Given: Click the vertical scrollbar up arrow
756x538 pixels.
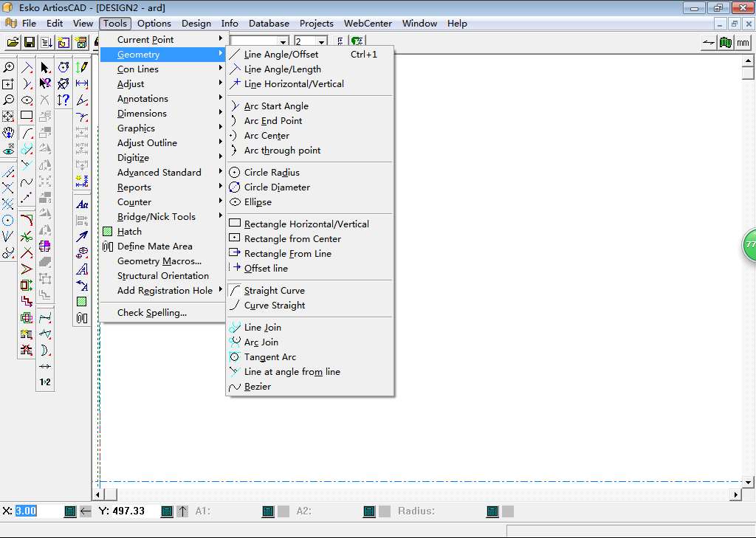Looking at the screenshot, I should (x=747, y=61).
